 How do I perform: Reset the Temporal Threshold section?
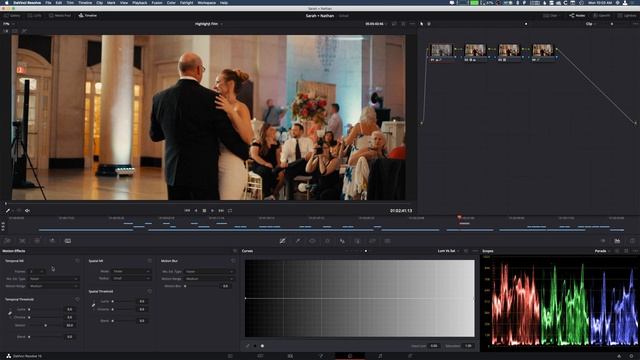click(77, 299)
